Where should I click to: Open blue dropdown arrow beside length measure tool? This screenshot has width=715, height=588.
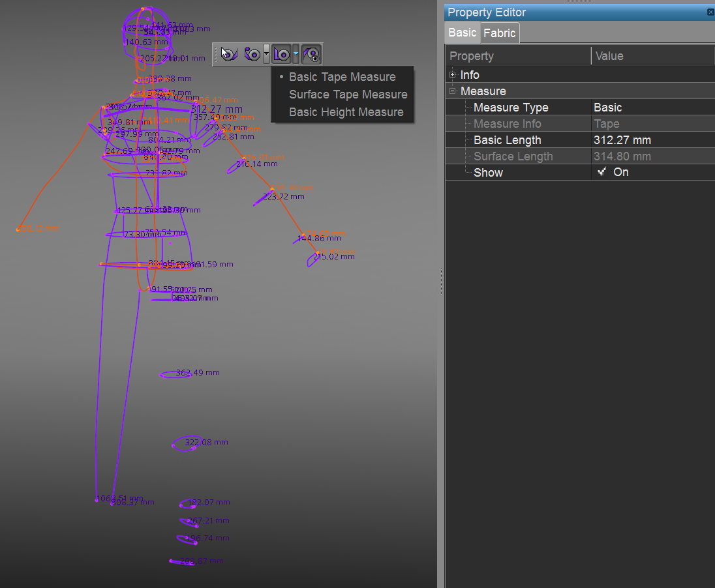(x=296, y=54)
